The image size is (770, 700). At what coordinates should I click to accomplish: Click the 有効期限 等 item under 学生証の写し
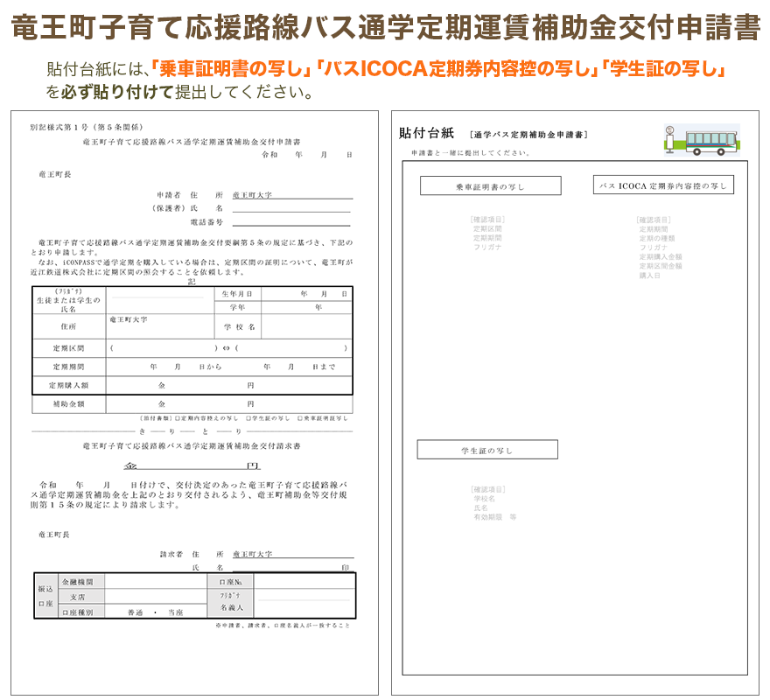[495, 517]
